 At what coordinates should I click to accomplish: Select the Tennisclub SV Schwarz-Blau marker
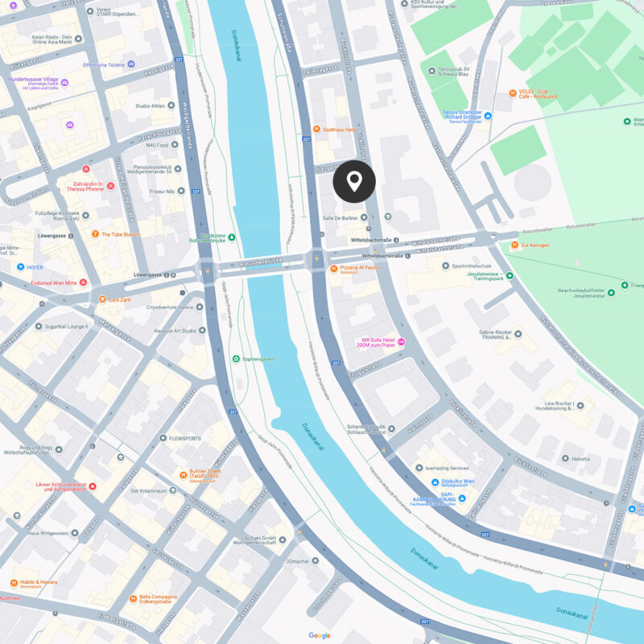[x=431, y=71]
